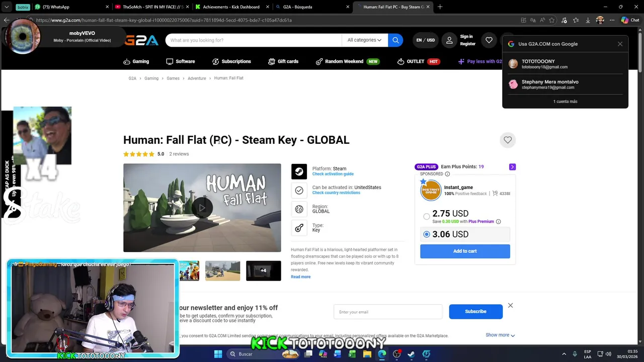Open browser downloads icon
The width and height of the screenshot is (644, 362).
pyautogui.click(x=588, y=20)
